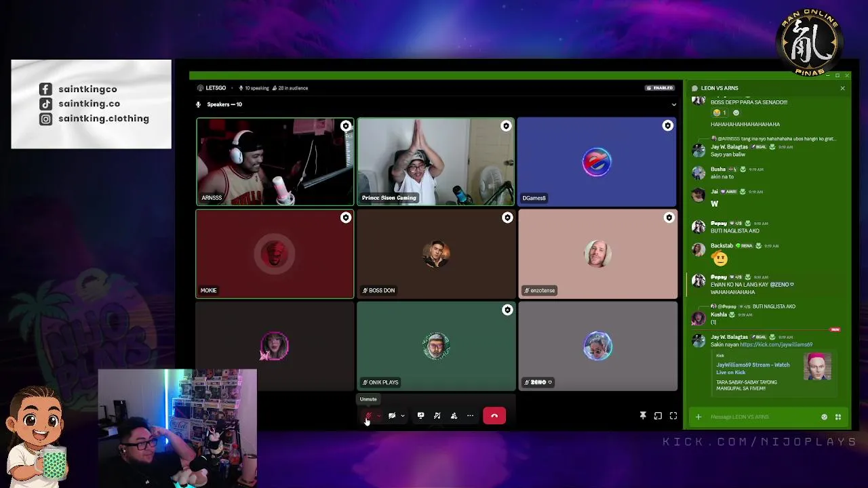Screen dimensions: 868x488
Task: Click moderator badge on BOSS DON tile
Action: click(x=507, y=218)
